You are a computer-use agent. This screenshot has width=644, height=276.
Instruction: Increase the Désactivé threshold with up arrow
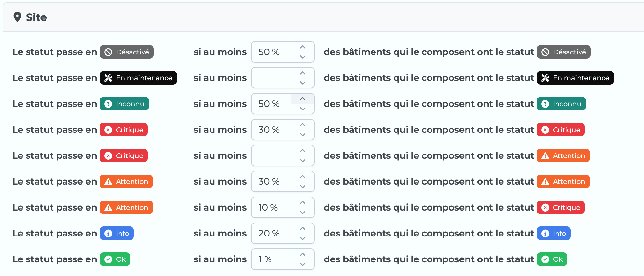pos(303,47)
